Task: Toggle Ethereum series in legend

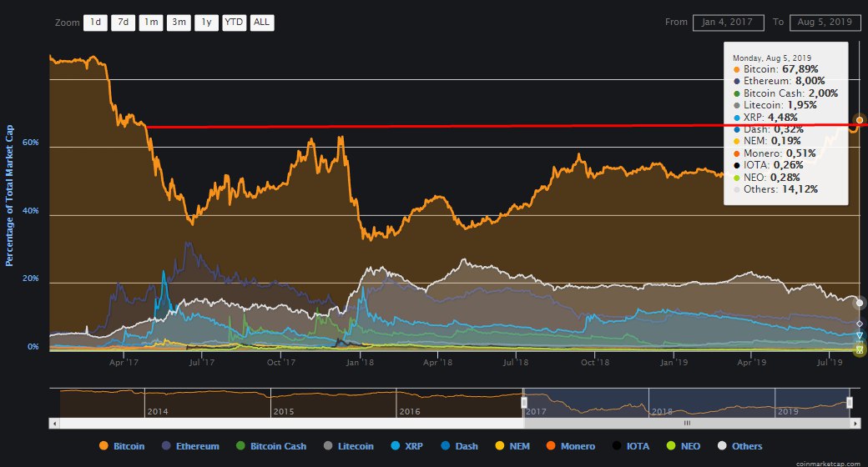Action: [x=190, y=446]
